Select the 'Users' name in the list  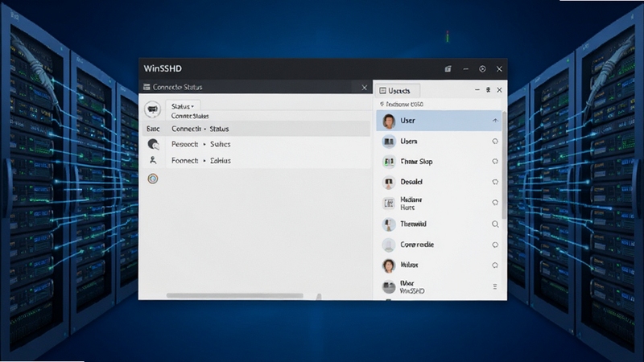pyautogui.click(x=409, y=142)
